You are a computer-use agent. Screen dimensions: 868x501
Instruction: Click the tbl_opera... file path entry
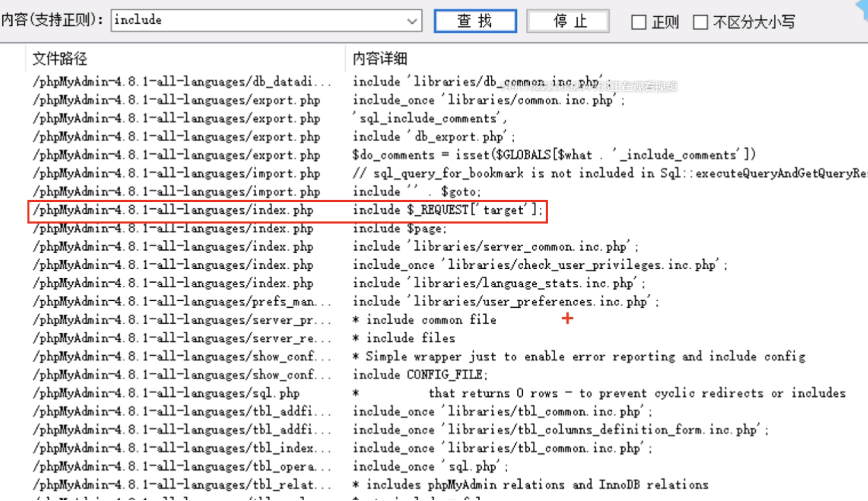tap(182, 466)
